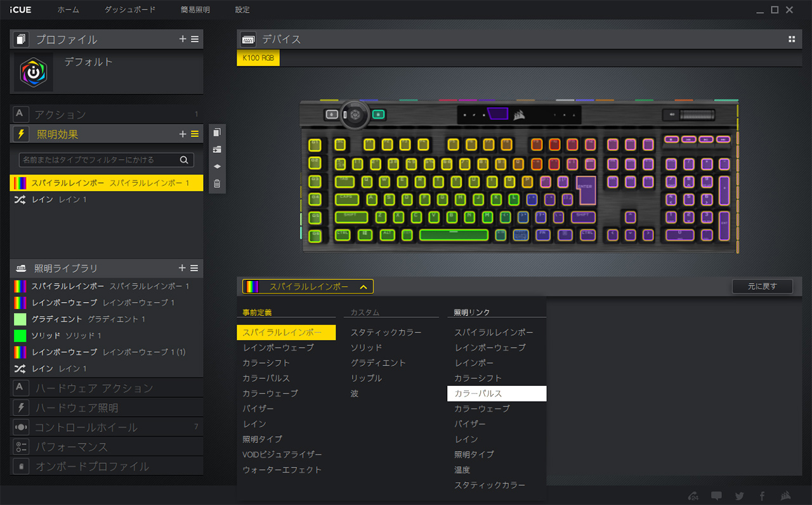
Task: Click the diamond layer icon in side toolbar
Action: (217, 166)
